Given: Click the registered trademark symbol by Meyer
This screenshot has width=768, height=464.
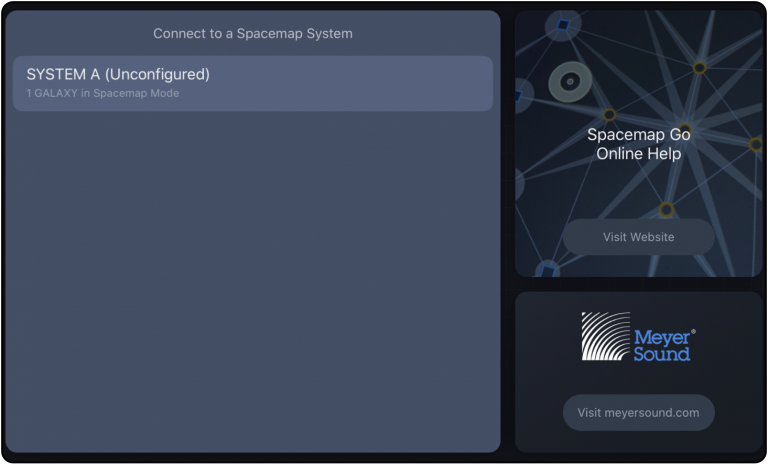Looking at the screenshot, I should coord(693,332).
